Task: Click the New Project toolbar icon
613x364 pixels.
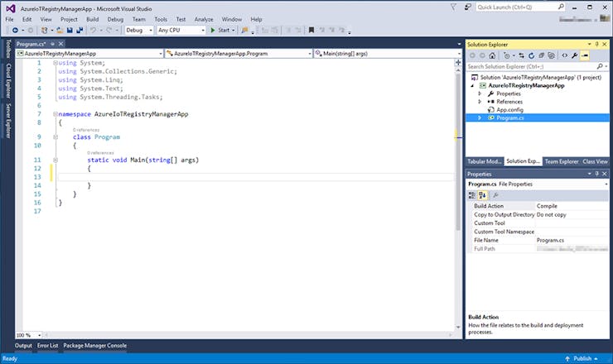Action: tap(45, 30)
